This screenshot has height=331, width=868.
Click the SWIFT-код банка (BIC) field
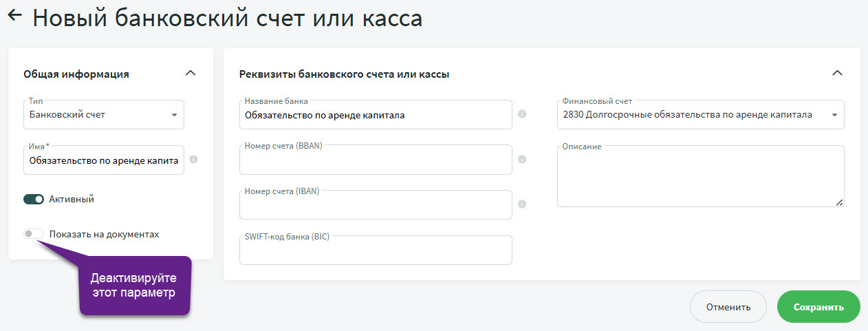pos(376,251)
